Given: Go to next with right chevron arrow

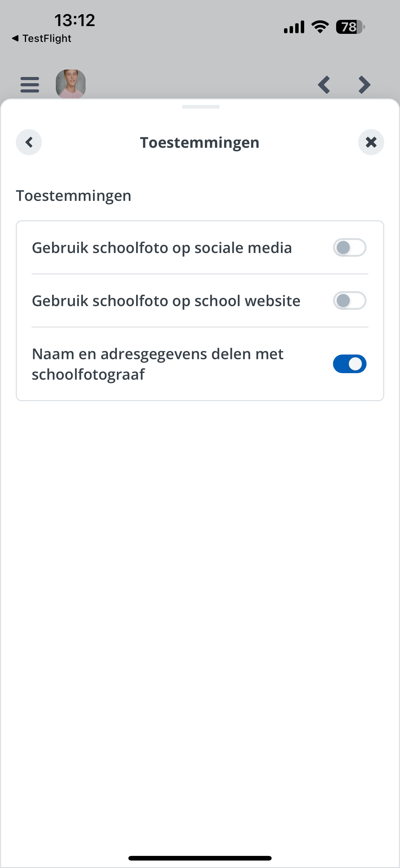Looking at the screenshot, I should [x=365, y=84].
